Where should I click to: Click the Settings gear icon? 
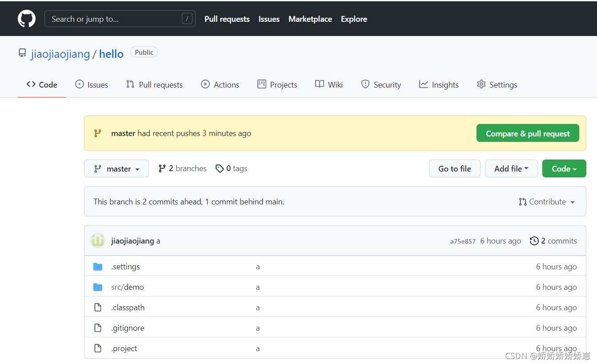[481, 84]
